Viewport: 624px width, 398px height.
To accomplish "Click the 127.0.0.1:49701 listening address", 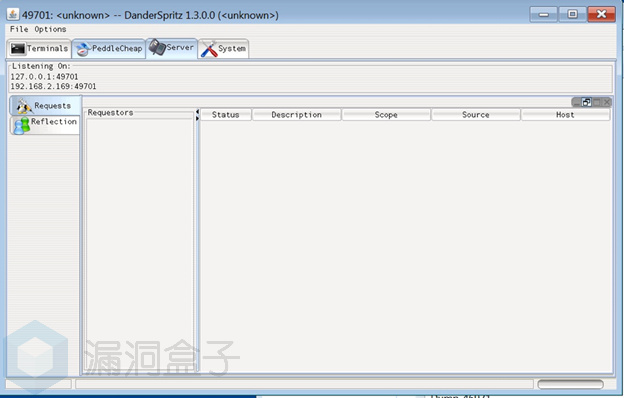I will pos(44,76).
